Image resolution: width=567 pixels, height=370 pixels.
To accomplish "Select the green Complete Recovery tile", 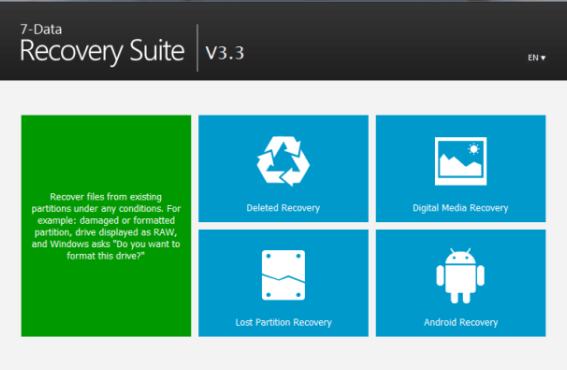I will (x=106, y=226).
